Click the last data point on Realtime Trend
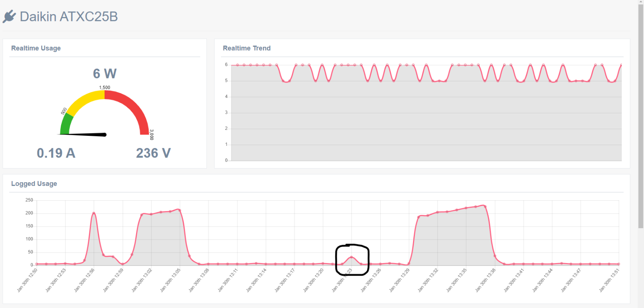This screenshot has height=308, width=644. tap(621, 65)
